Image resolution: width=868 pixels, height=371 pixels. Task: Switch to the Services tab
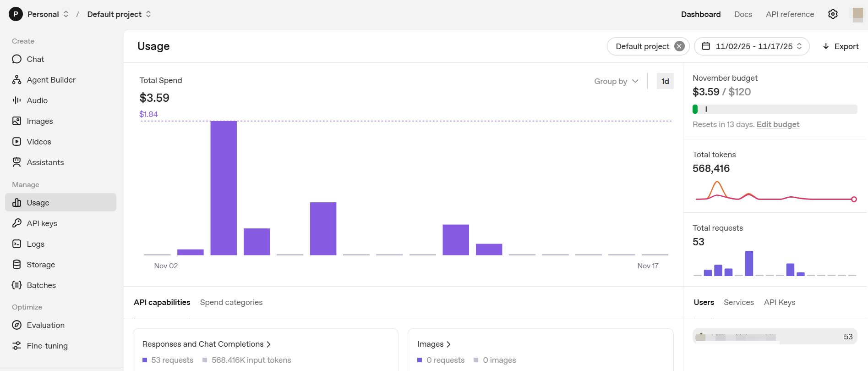(x=738, y=302)
